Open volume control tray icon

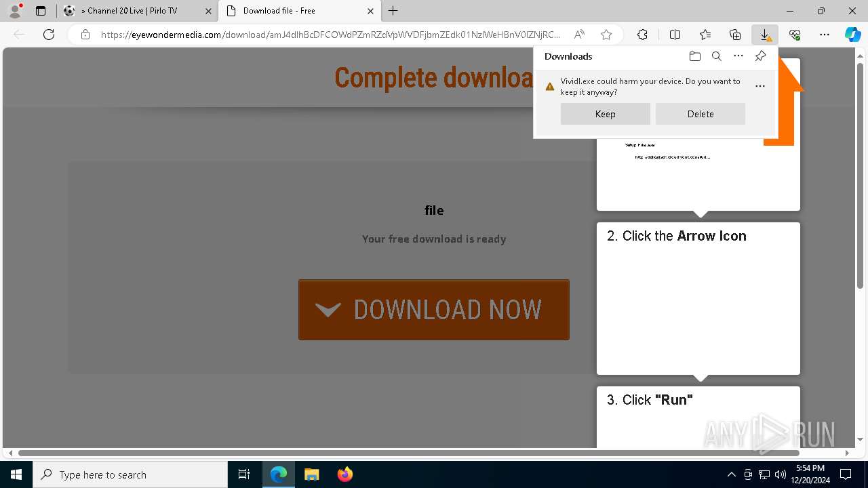(x=781, y=474)
